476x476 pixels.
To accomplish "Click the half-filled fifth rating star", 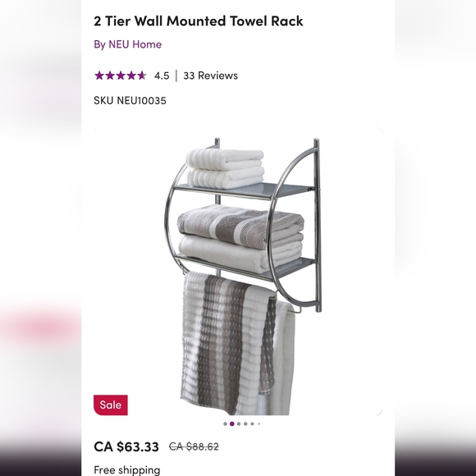I will pos(141,76).
